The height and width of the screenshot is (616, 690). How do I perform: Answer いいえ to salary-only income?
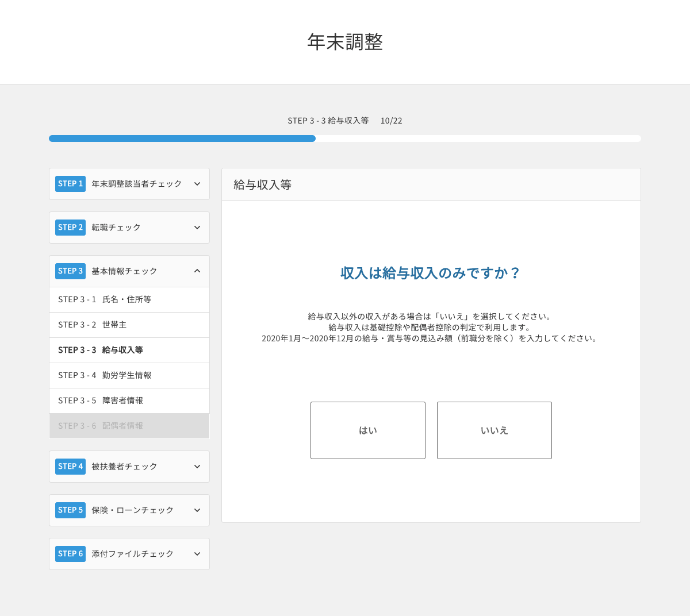pyautogui.click(x=494, y=430)
